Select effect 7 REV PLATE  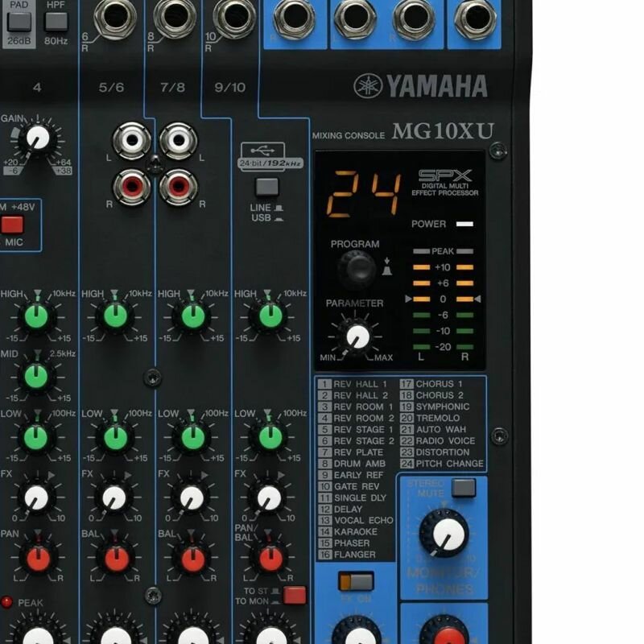point(351,452)
